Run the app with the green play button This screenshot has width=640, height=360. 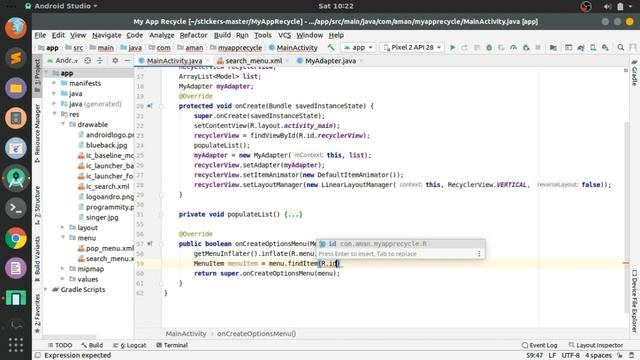coord(452,48)
